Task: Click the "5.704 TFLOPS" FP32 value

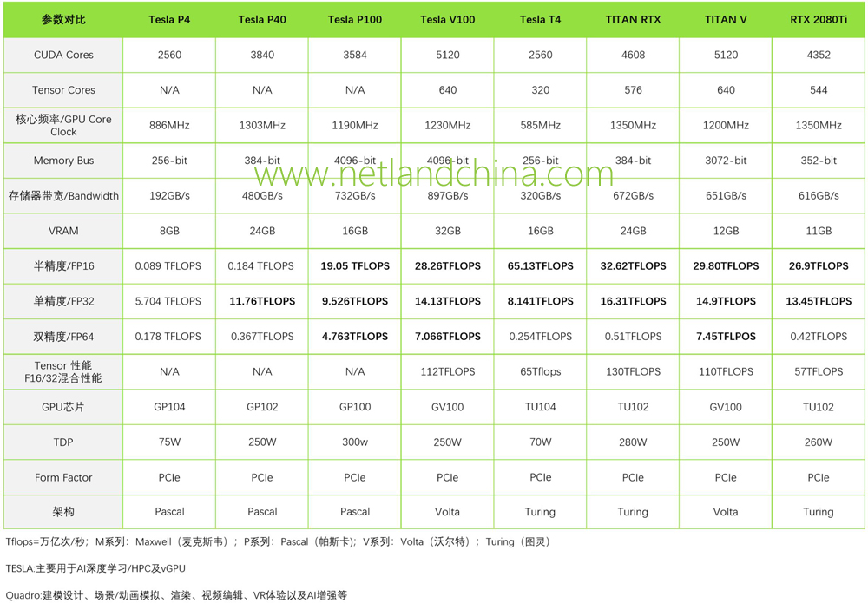Action: click(168, 302)
